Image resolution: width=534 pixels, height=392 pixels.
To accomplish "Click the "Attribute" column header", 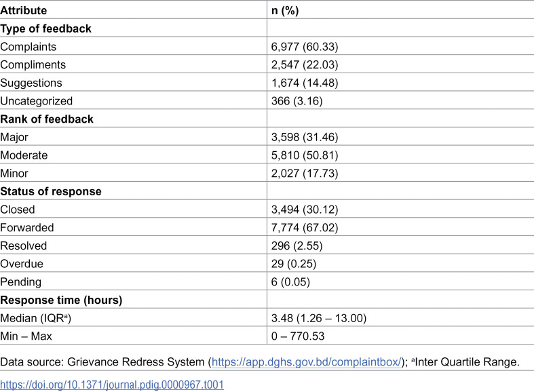I will coord(24,10).
